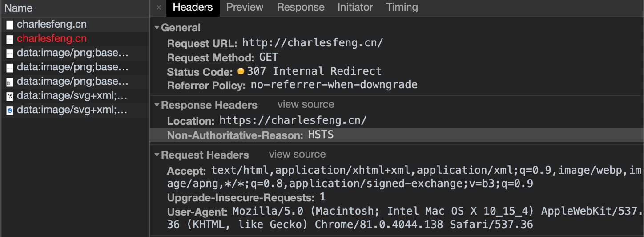Click the second data:image/png thumbnail icon
The image size is (644, 237).
click(x=10, y=68)
